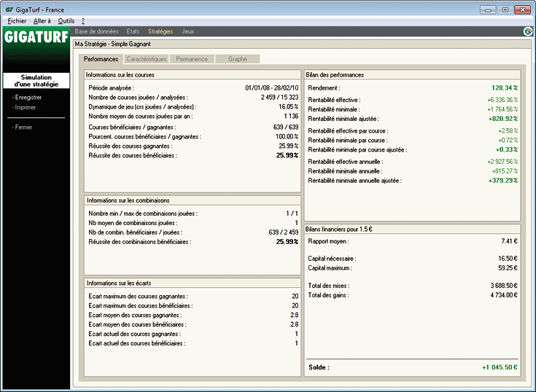Click Total des mises value 3 688.50 €
The height and width of the screenshot is (392, 536).
coord(504,286)
